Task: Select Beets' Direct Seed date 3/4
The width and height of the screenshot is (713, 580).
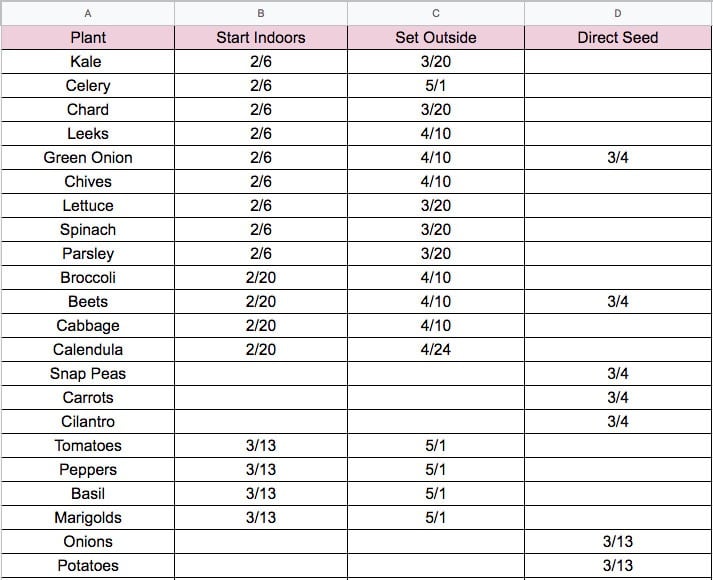Action: (x=618, y=301)
